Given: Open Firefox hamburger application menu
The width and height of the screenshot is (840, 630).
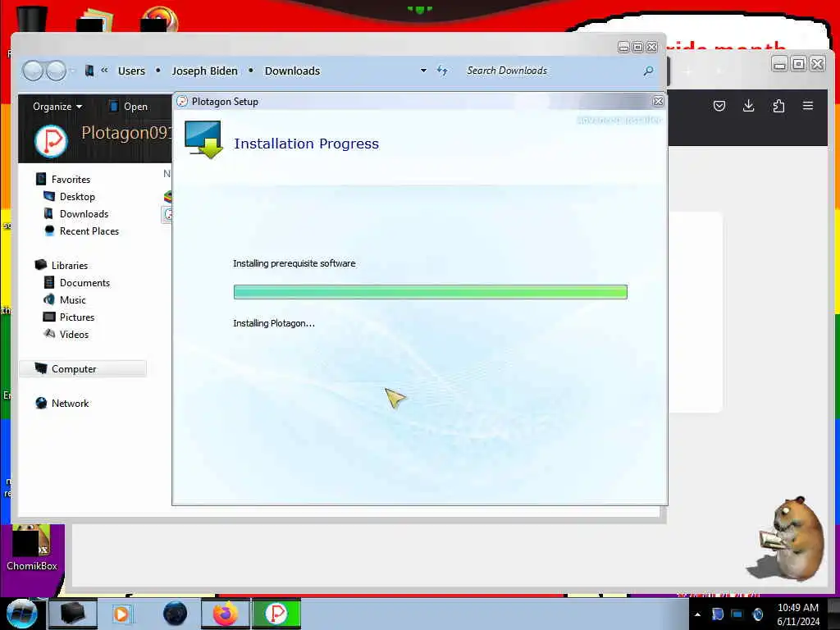Looking at the screenshot, I should coord(808,106).
